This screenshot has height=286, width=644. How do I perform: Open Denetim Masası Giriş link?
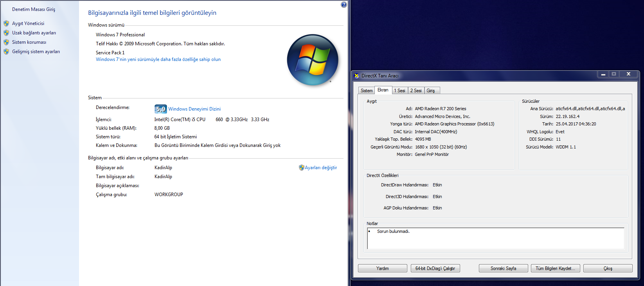pos(34,9)
